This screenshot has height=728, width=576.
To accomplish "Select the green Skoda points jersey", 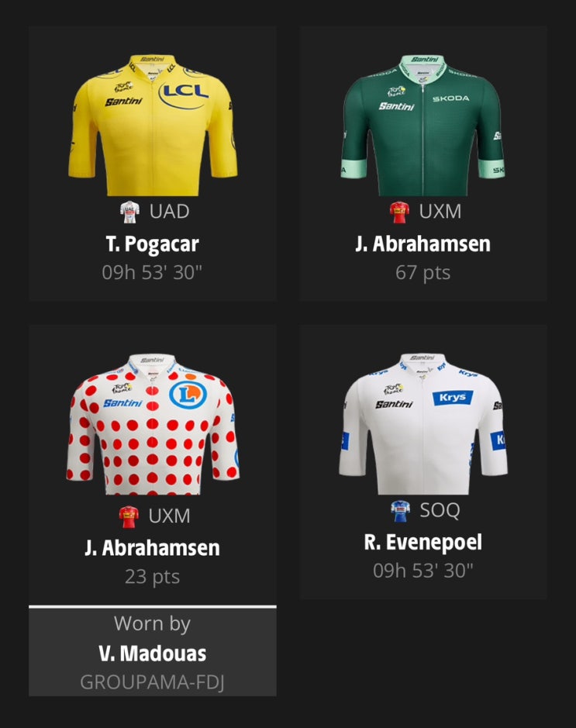I will 423,125.
